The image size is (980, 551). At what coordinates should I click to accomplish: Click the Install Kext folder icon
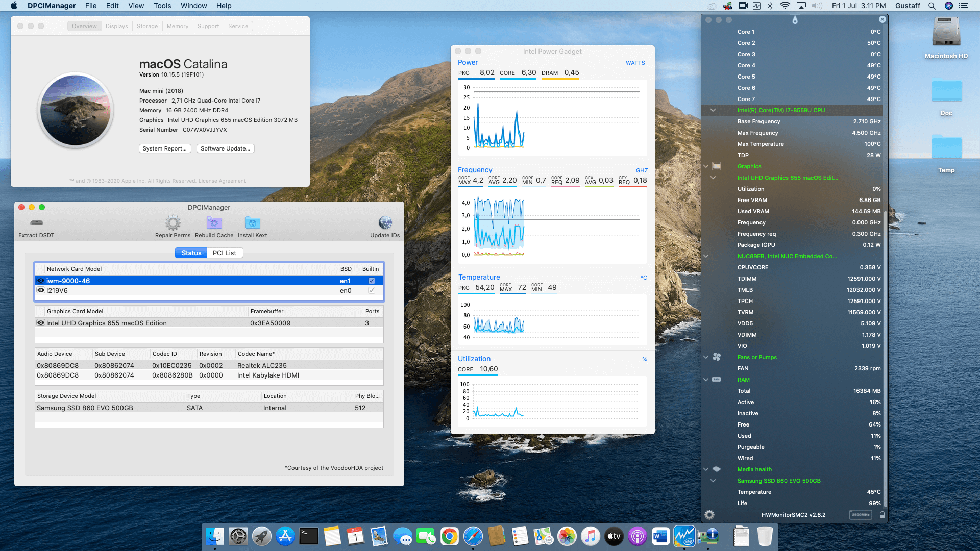click(253, 223)
